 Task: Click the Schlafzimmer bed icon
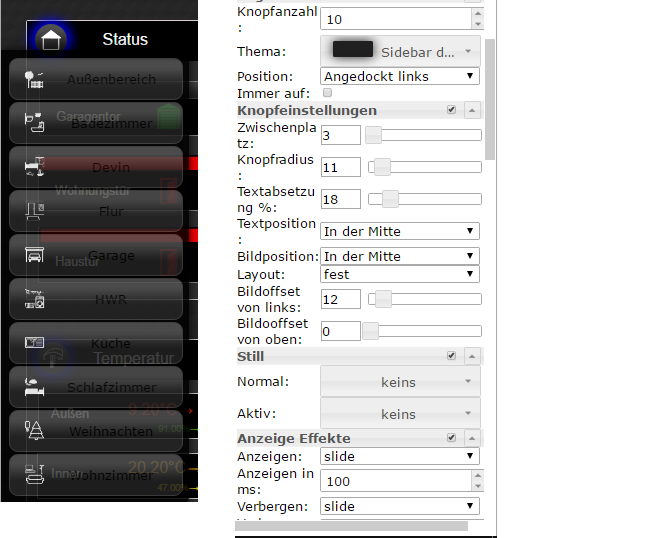(x=34, y=387)
